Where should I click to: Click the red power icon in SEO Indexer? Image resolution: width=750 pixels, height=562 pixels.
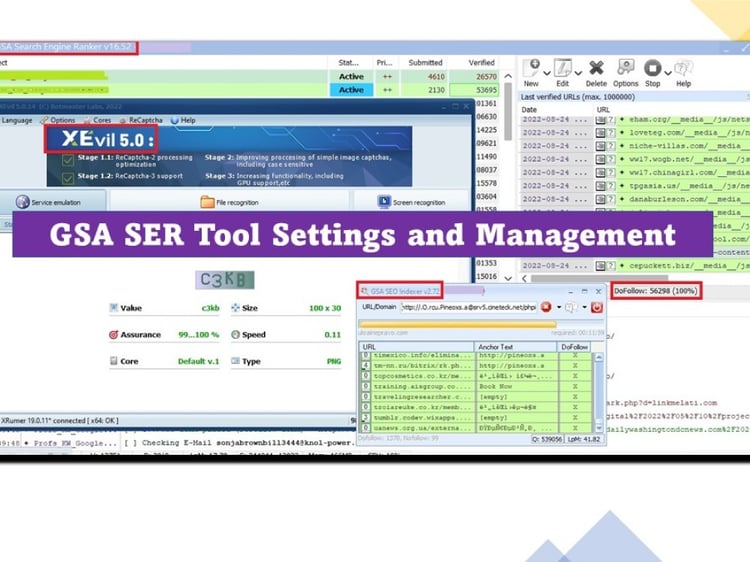coord(596,307)
